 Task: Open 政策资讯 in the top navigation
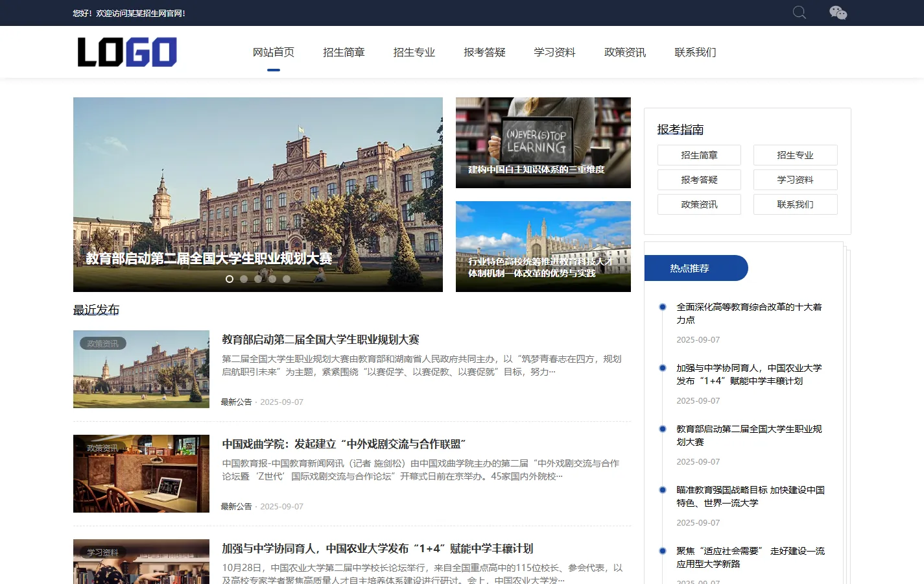pyautogui.click(x=625, y=52)
